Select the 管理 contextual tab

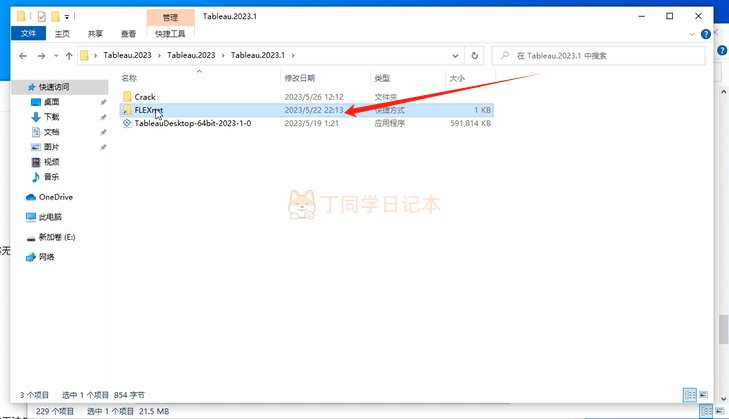170,17
